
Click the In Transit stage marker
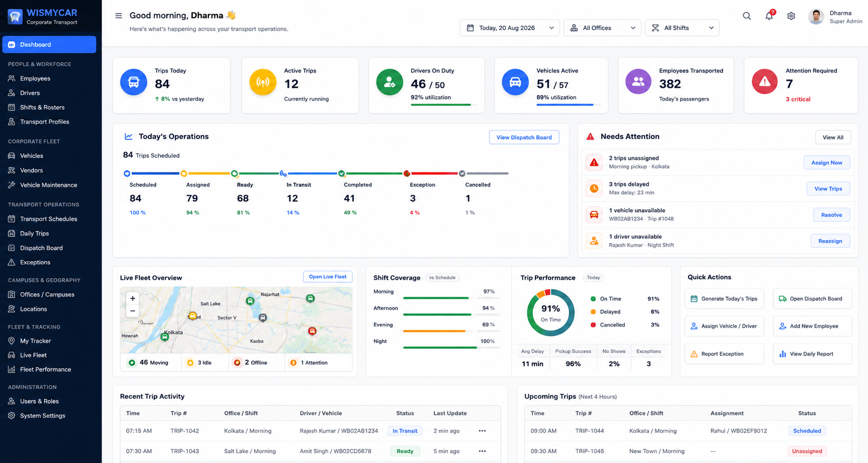(x=283, y=173)
